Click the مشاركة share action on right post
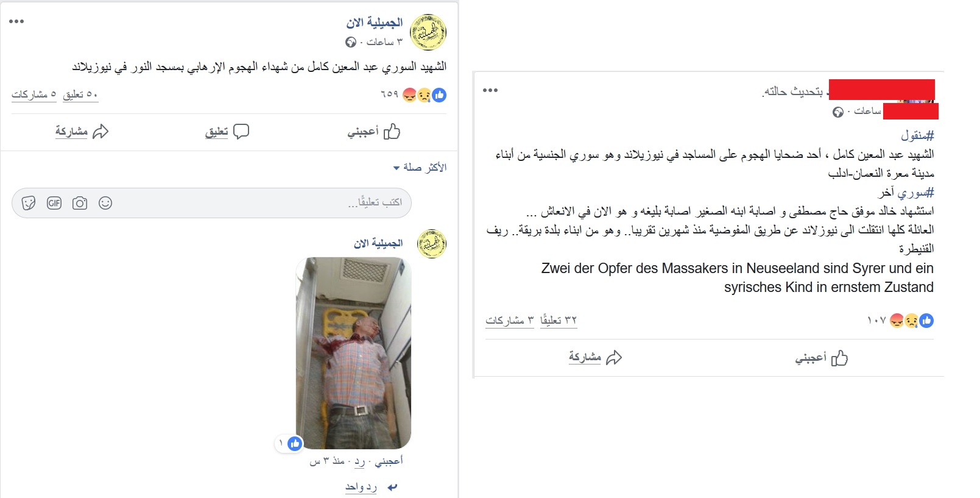Screen dimensions: 980x498 point(595,357)
